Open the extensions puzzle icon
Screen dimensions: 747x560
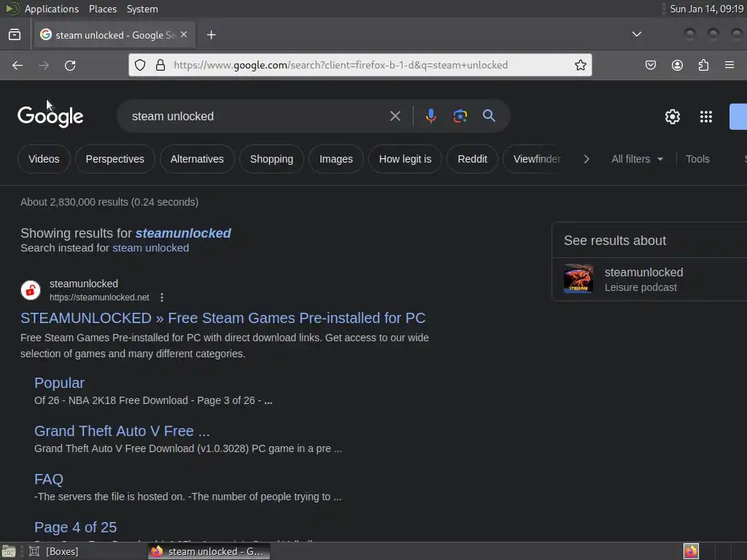(703, 65)
